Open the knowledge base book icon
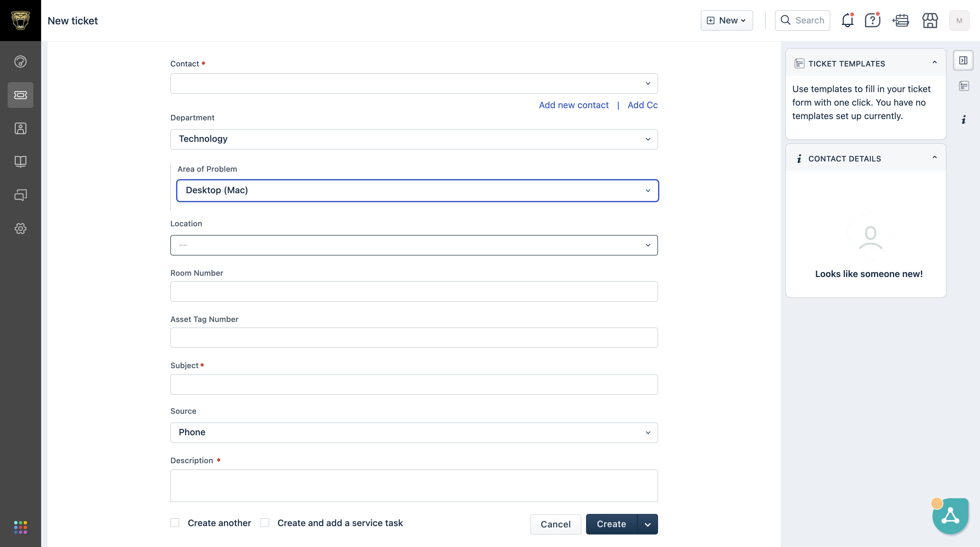This screenshot has width=980, height=547. [21, 161]
